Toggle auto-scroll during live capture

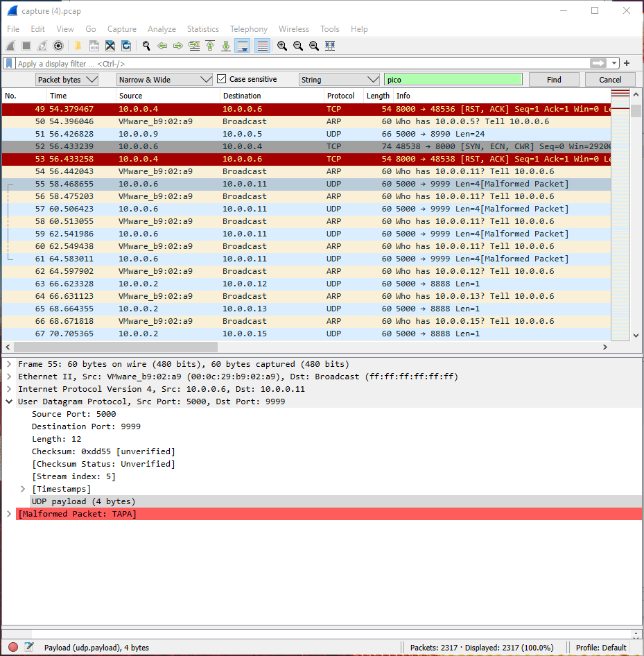coord(243,46)
